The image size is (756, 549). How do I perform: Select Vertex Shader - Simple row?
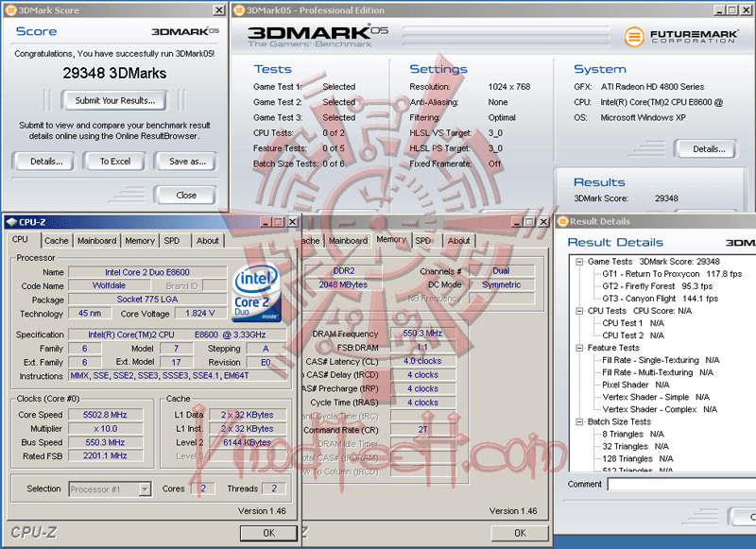656,397
